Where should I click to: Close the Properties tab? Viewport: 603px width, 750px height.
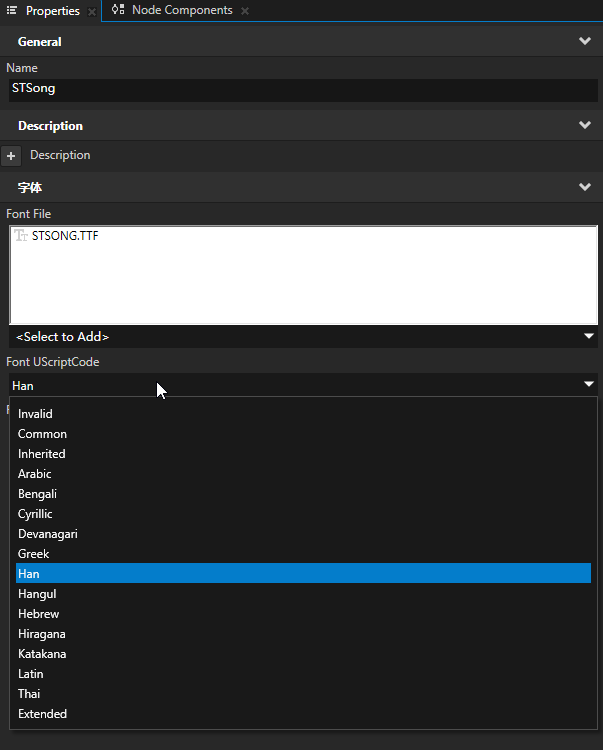[x=92, y=12]
